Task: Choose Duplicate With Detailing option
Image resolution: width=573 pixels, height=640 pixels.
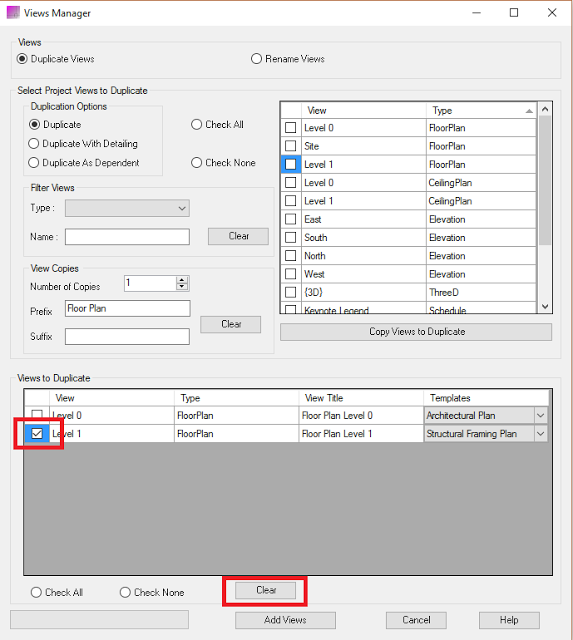Action: pyautogui.click(x=34, y=144)
